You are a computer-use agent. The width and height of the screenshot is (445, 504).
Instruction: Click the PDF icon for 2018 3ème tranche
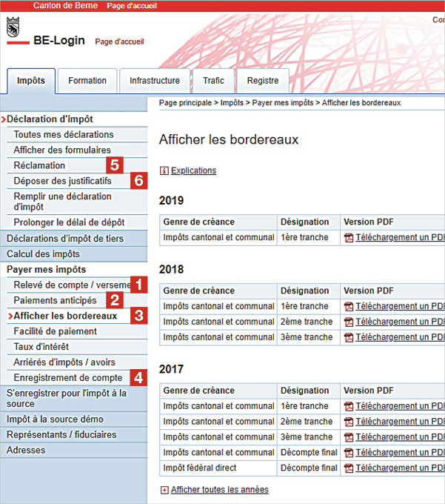pyautogui.click(x=349, y=337)
